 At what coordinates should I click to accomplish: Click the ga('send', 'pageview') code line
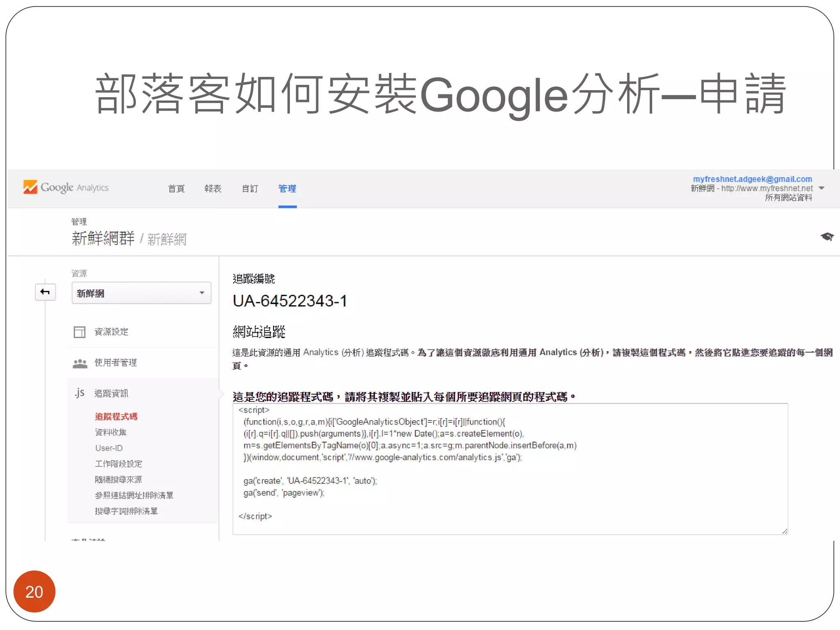284,493
